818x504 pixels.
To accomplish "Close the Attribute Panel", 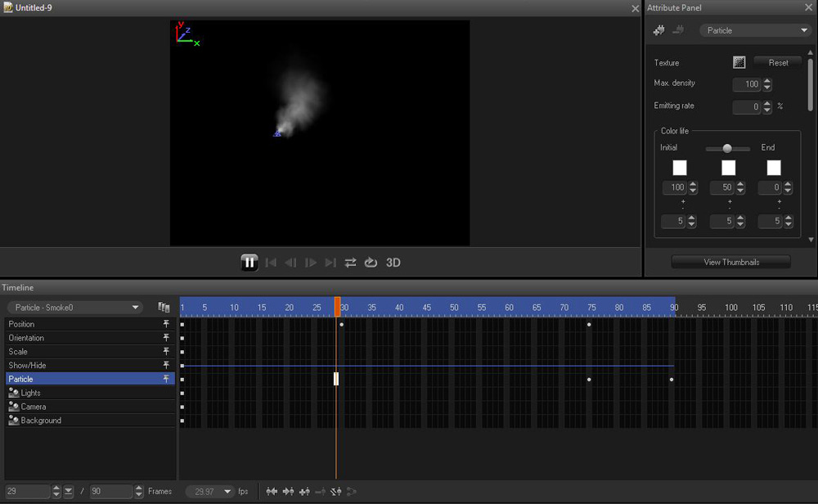I will (x=808, y=8).
